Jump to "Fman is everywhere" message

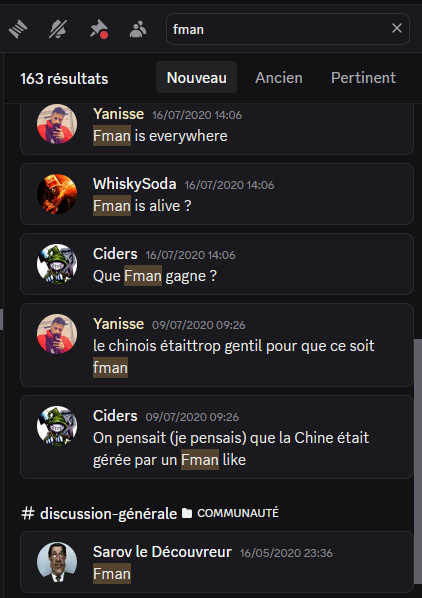[x=217, y=127]
